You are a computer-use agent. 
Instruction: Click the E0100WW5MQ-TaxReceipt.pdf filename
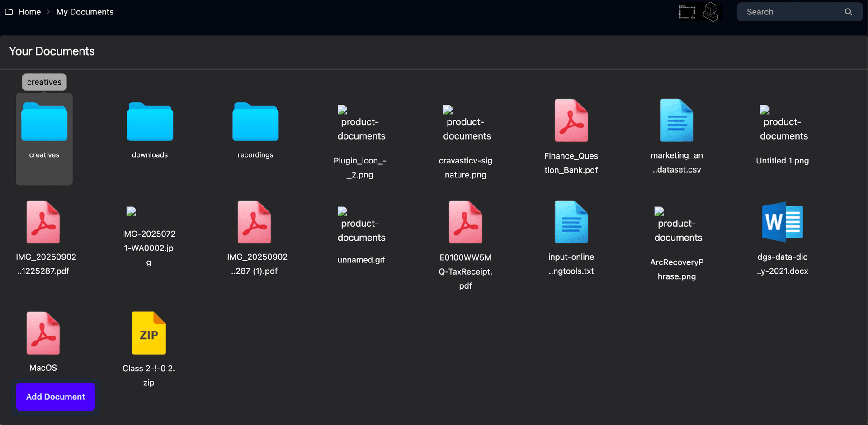(x=466, y=271)
